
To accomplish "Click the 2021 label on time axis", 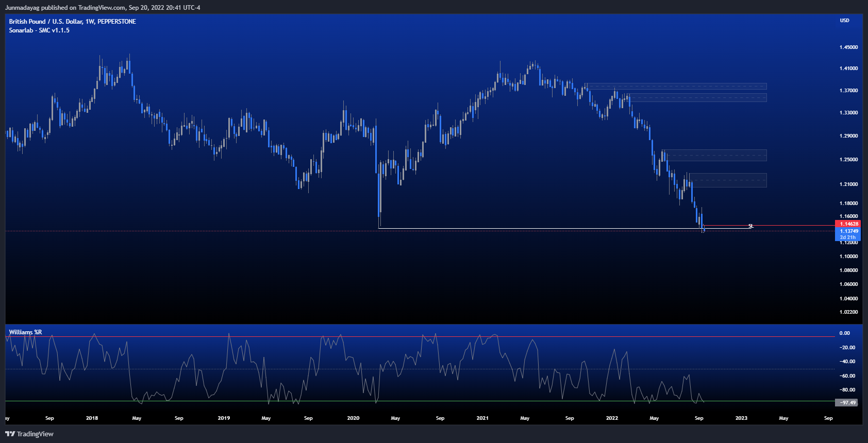I will pos(482,418).
